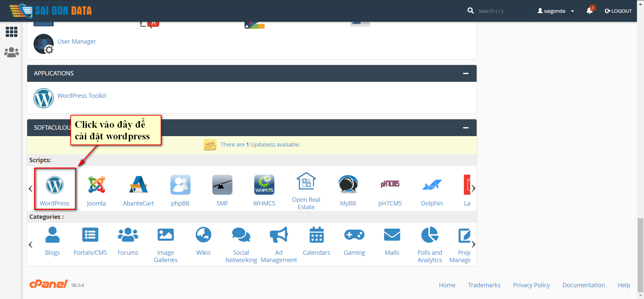Click the Dolphin text label
This screenshot has height=299, width=644.
(432, 203)
